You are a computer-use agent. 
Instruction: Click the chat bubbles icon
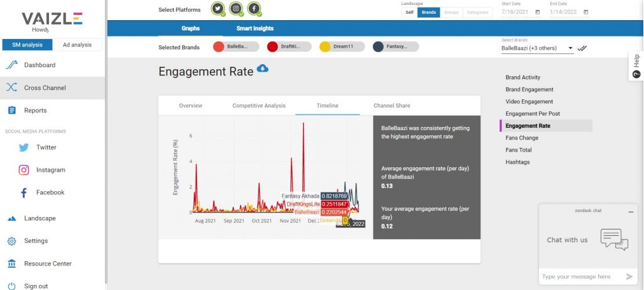coord(614,240)
